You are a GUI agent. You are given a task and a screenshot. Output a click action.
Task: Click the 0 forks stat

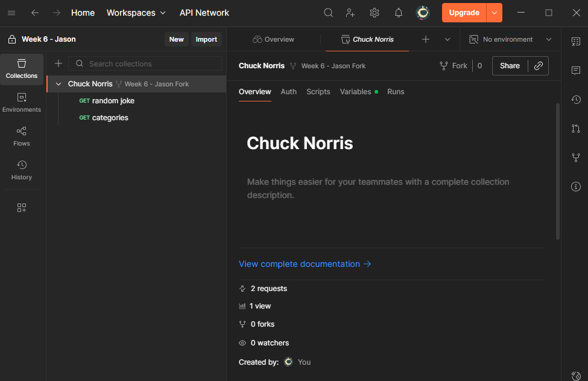(x=257, y=324)
